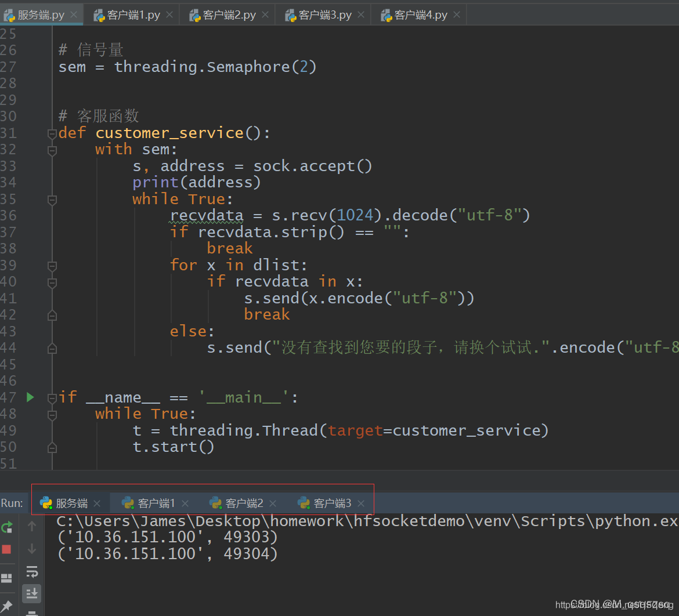This screenshot has width=679, height=616.
Task: Click line number 27 in the gutter
Action: pyautogui.click(x=8, y=67)
